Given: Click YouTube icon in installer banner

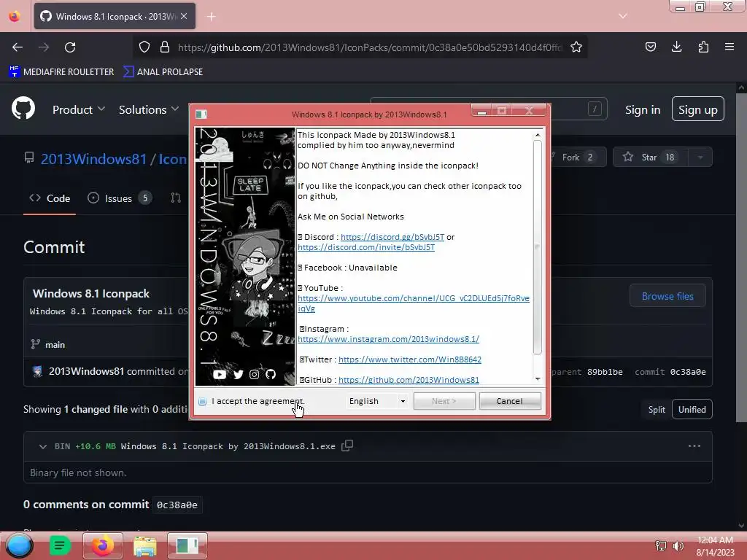Looking at the screenshot, I should (220, 374).
